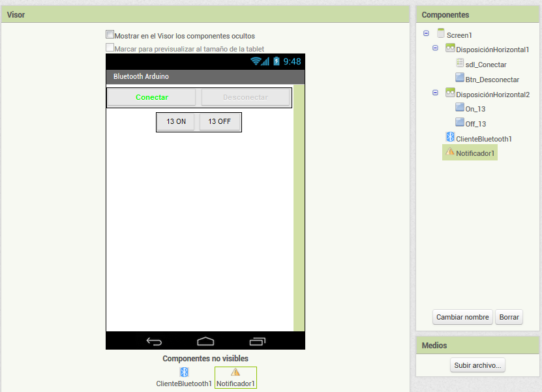Click the Cambiar nombre button
The image size is (542, 392).
click(462, 317)
